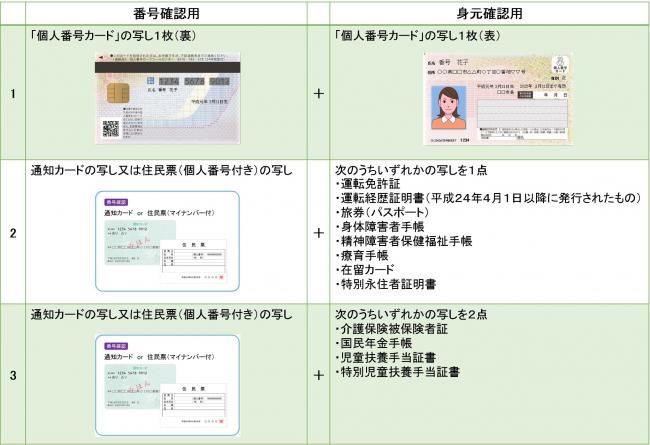Click the gold IC chip on card
The image size is (650, 445).
click(118, 93)
